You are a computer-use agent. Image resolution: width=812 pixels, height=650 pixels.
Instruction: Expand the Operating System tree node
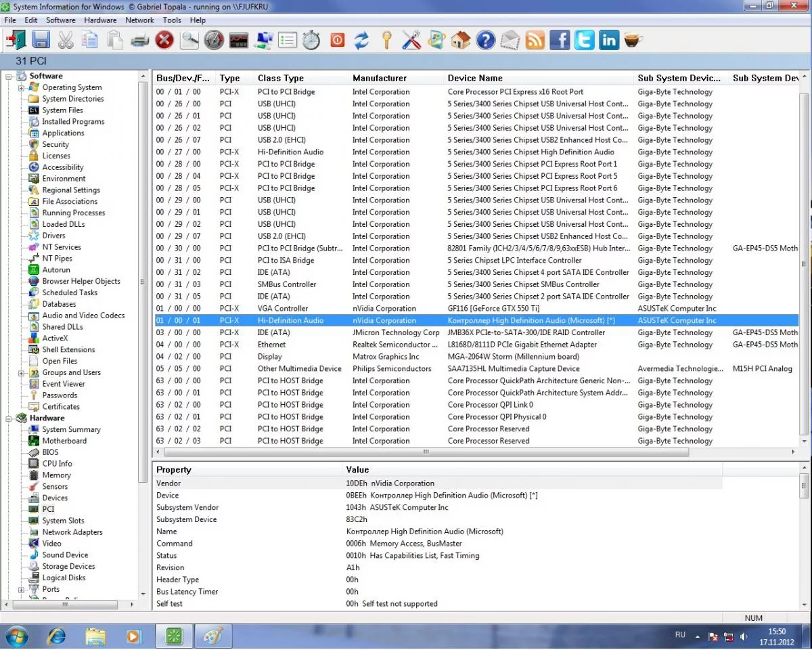tap(22, 87)
